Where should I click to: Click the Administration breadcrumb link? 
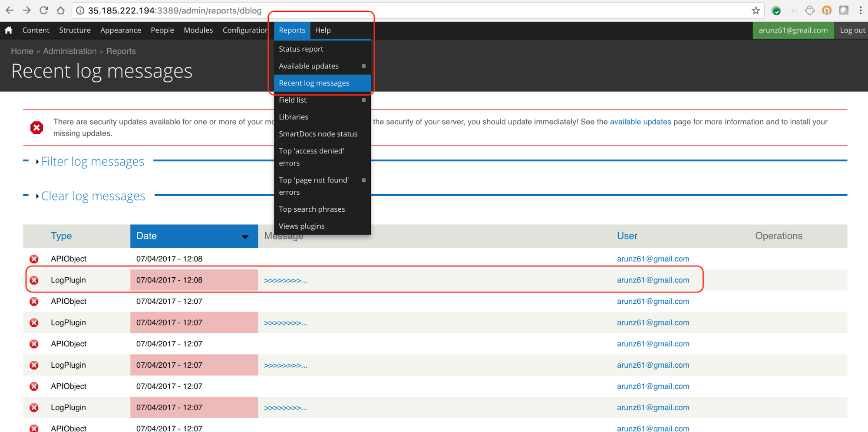pyautogui.click(x=69, y=51)
